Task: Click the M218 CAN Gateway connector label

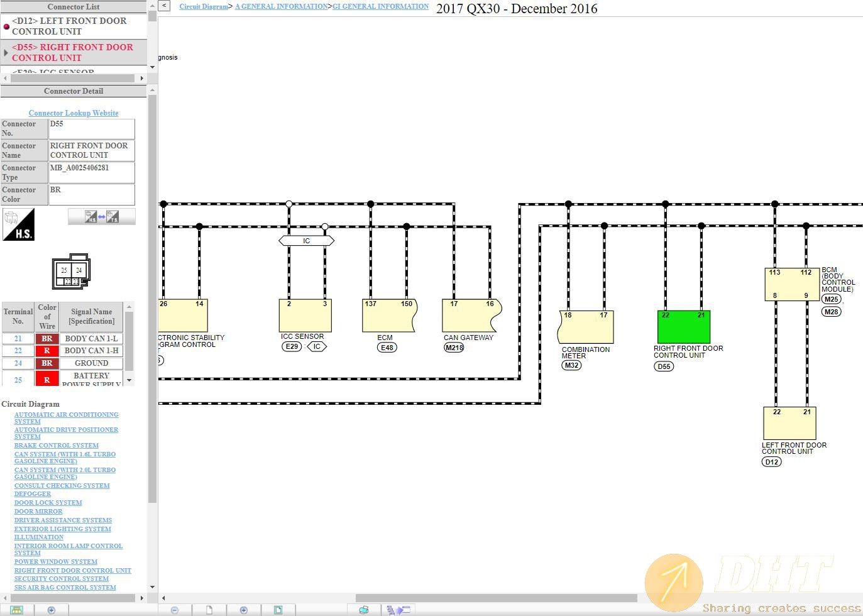Action: pyautogui.click(x=454, y=348)
